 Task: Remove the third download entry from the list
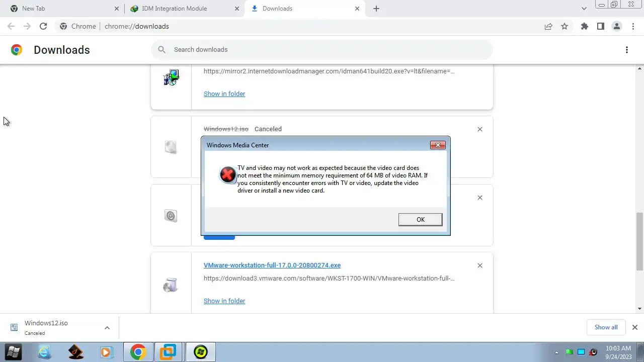tap(480, 198)
